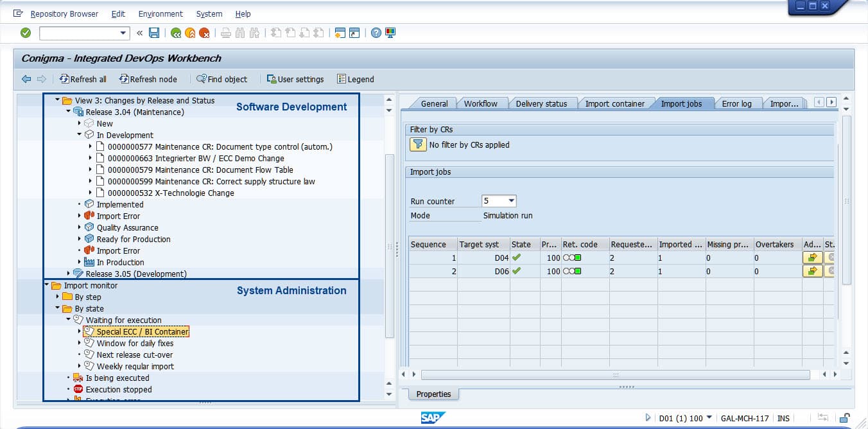Switch to the General tab
Image resolution: width=868 pixels, height=429 pixels.
tap(435, 103)
